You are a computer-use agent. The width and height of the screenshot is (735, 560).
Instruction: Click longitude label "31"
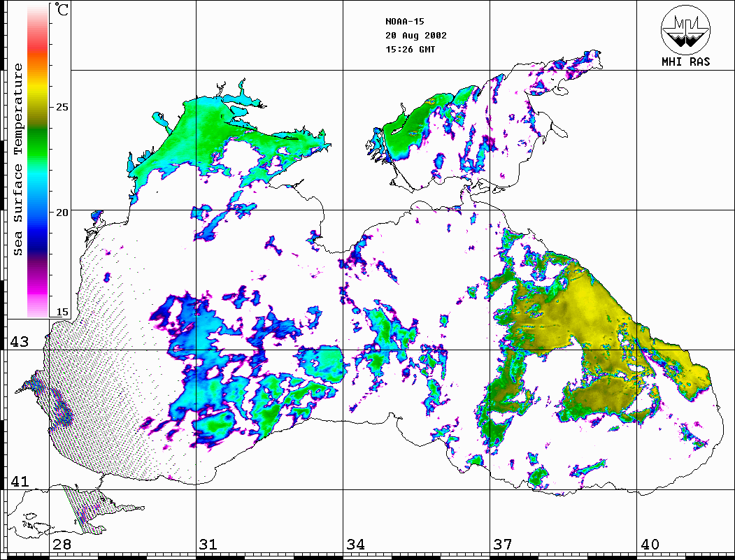tap(208, 545)
